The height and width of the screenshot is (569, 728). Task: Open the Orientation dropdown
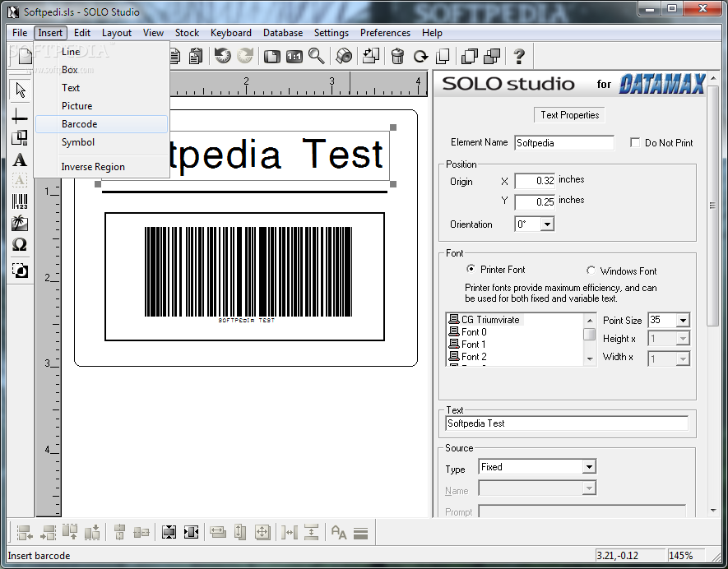[547, 224]
